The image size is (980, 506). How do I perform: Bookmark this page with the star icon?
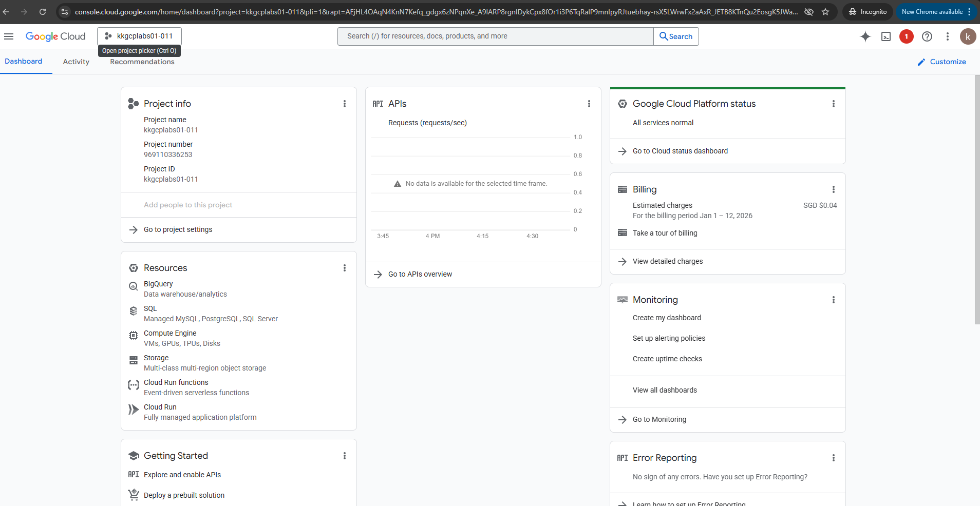point(825,12)
